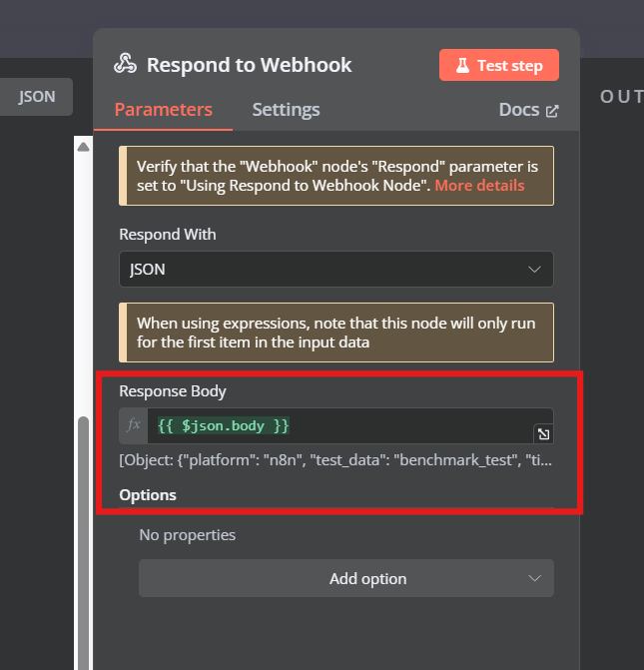Viewport: 644px width, 670px height.
Task: Click the Respond to Webhook node icon
Action: tap(125, 64)
